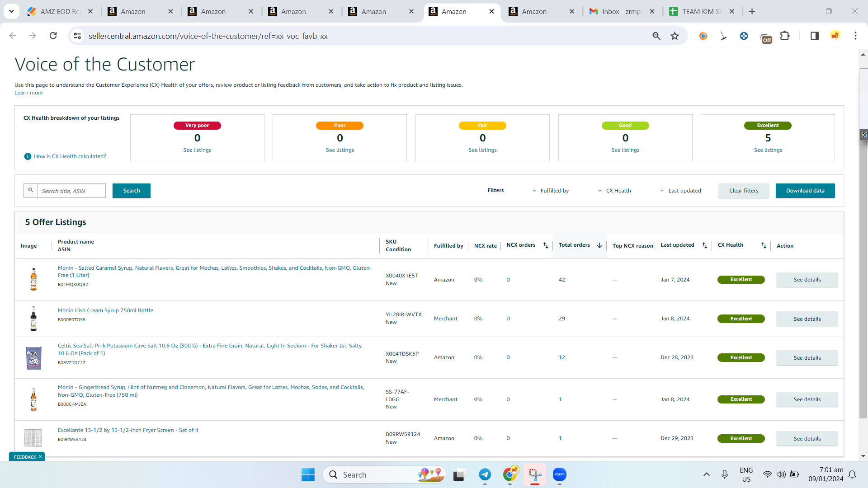The width and height of the screenshot is (868, 488).
Task: See listings under Poor
Action: (x=340, y=150)
